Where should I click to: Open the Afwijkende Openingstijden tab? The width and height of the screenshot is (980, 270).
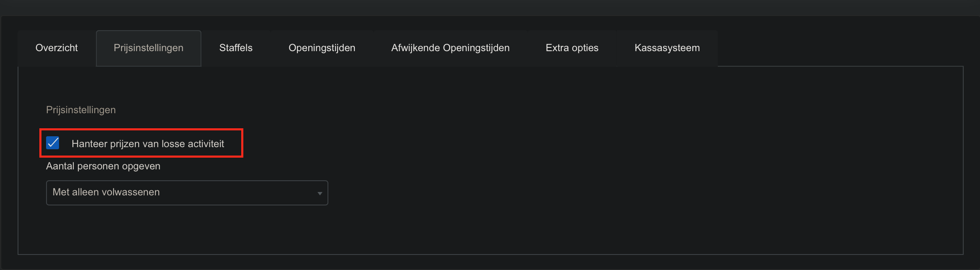point(450,48)
